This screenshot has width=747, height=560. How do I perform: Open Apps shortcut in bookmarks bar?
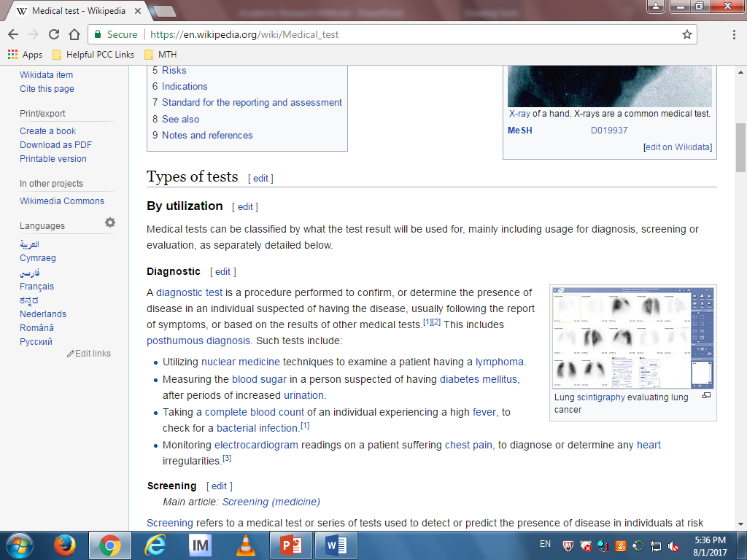coord(25,55)
